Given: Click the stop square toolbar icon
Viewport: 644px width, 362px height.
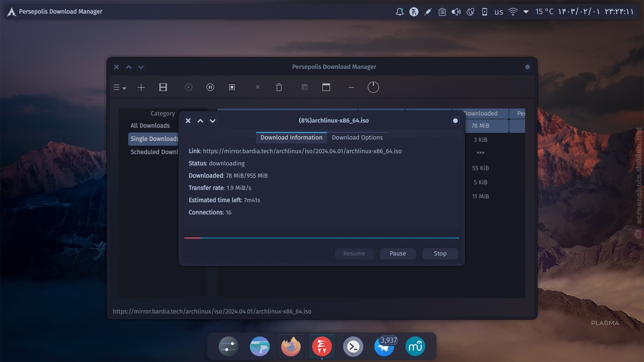Looking at the screenshot, I should (x=232, y=87).
